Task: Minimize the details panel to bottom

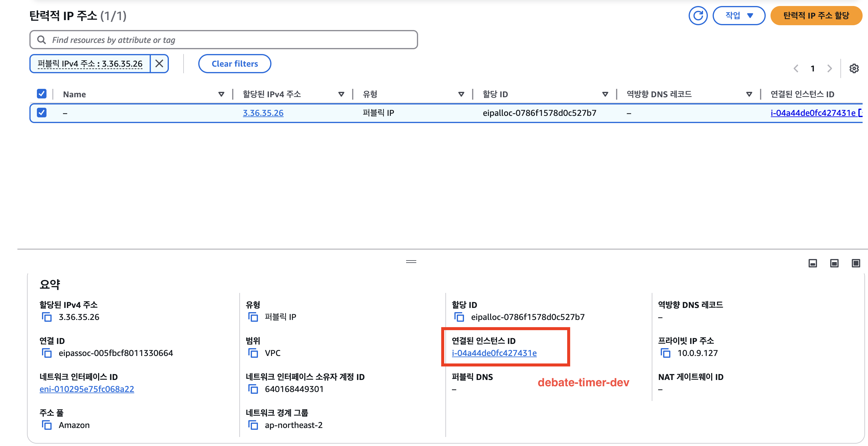Action: (813, 263)
